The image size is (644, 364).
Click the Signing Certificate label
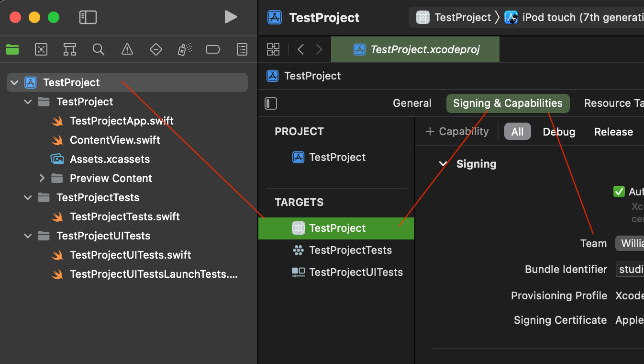click(x=560, y=320)
